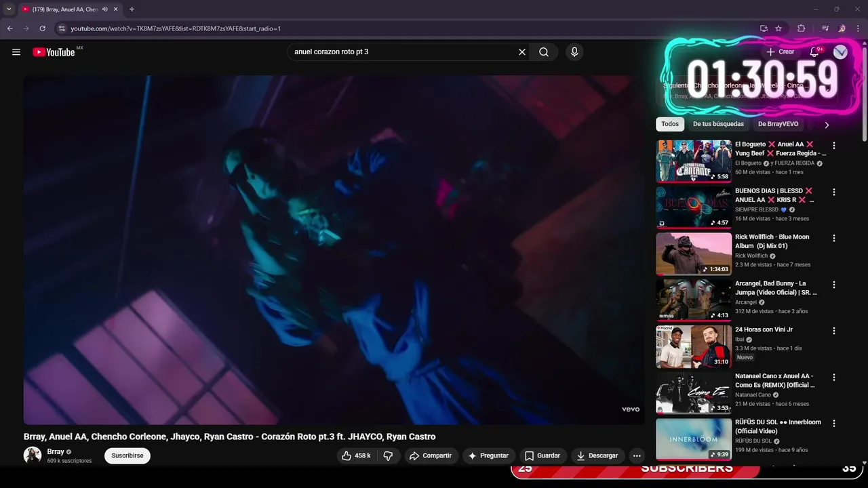Open the browser extensions puzzle icon
This screenshot has height=488, width=868.
point(801,28)
